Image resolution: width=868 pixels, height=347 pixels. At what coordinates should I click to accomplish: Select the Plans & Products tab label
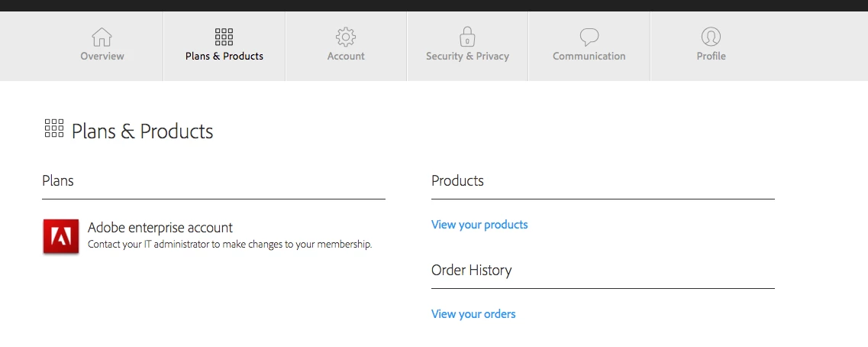coord(224,56)
